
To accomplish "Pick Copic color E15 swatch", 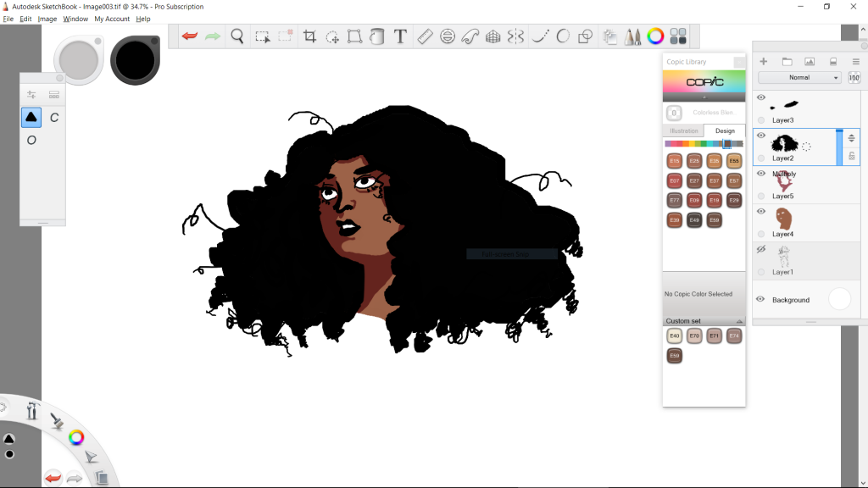I will (674, 160).
